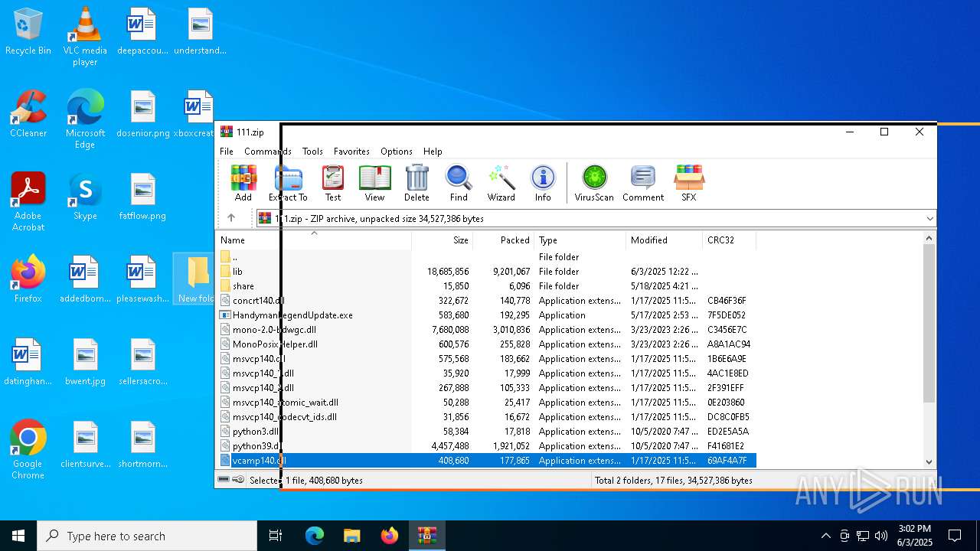Select the vcamp140.dll highlighted row

click(487, 461)
